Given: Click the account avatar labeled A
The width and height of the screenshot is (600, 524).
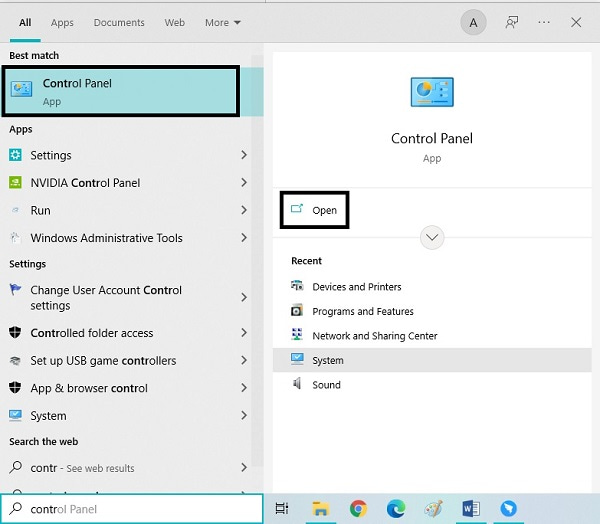Looking at the screenshot, I should tap(473, 23).
